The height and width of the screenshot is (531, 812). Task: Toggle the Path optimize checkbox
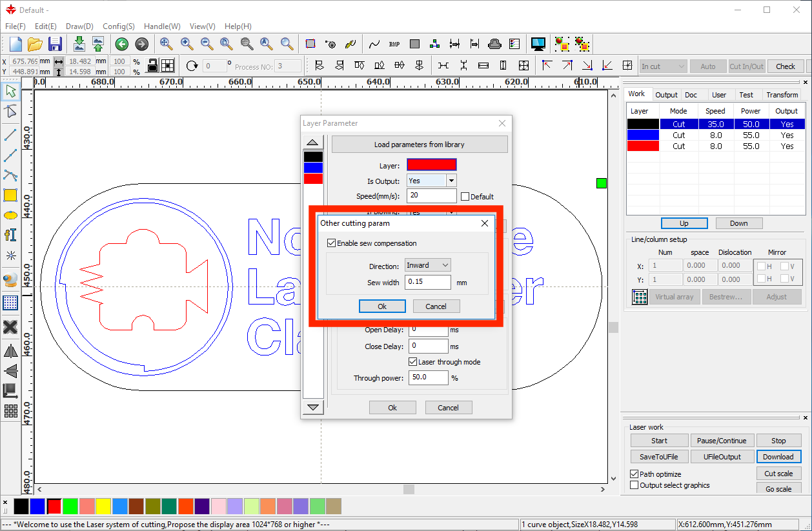(634, 474)
